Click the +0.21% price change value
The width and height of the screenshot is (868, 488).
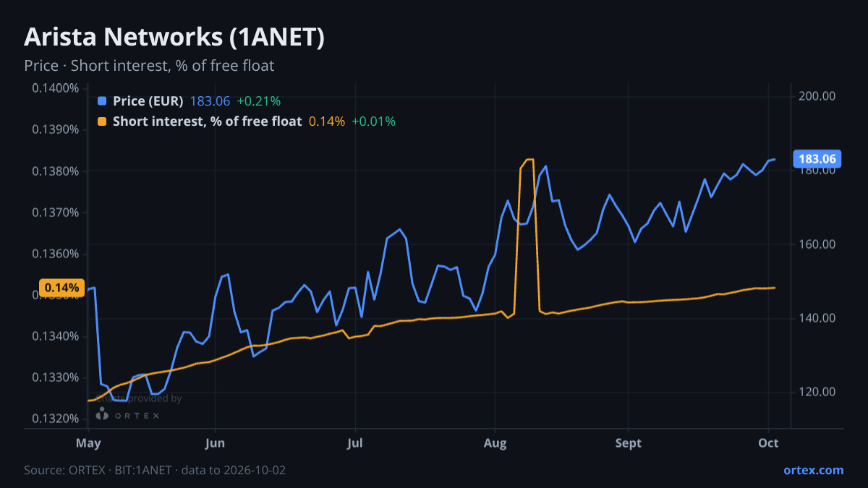[x=259, y=101]
